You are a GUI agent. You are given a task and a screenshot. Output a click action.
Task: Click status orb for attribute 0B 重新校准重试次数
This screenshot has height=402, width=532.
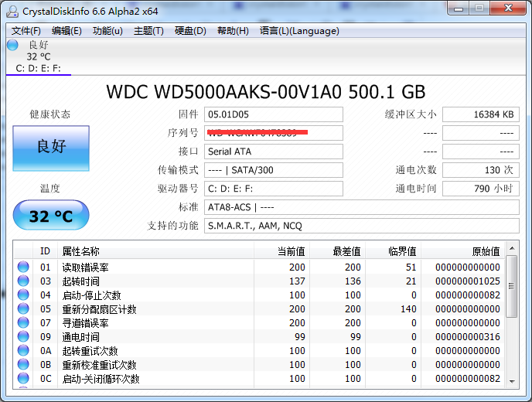(x=23, y=364)
